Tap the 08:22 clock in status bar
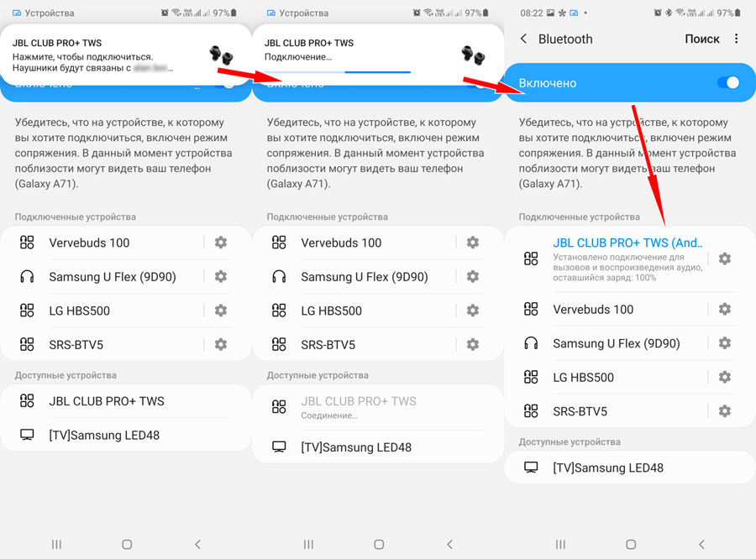The width and height of the screenshot is (756, 559). (532, 13)
